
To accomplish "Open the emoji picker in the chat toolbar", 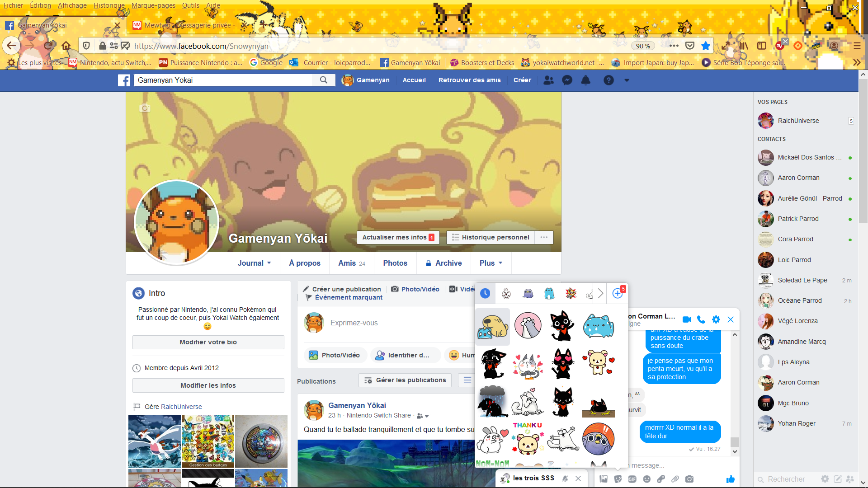I will click(647, 479).
